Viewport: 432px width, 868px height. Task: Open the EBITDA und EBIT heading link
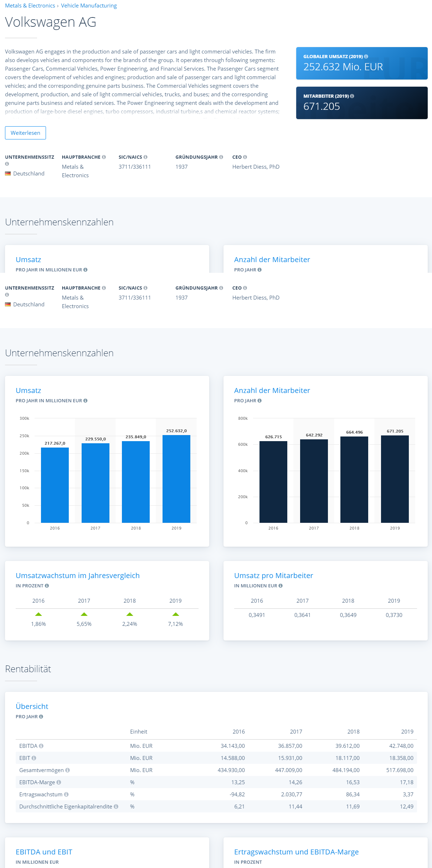point(44,852)
